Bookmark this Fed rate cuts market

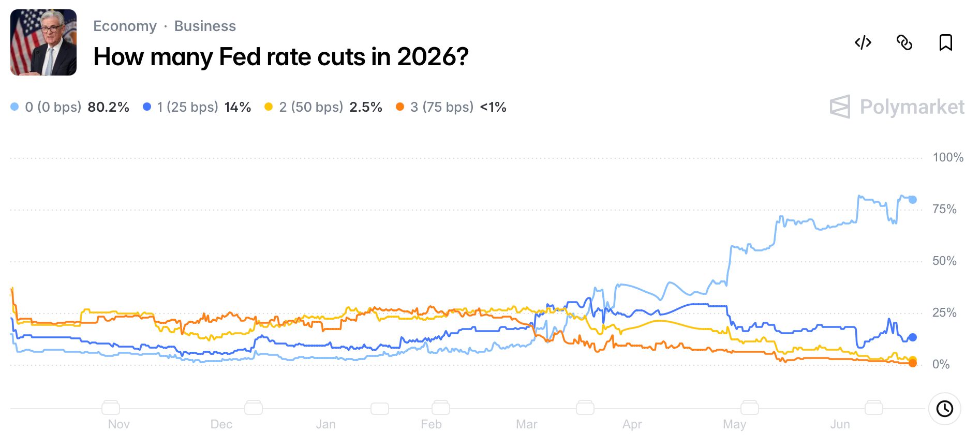pyautogui.click(x=946, y=42)
